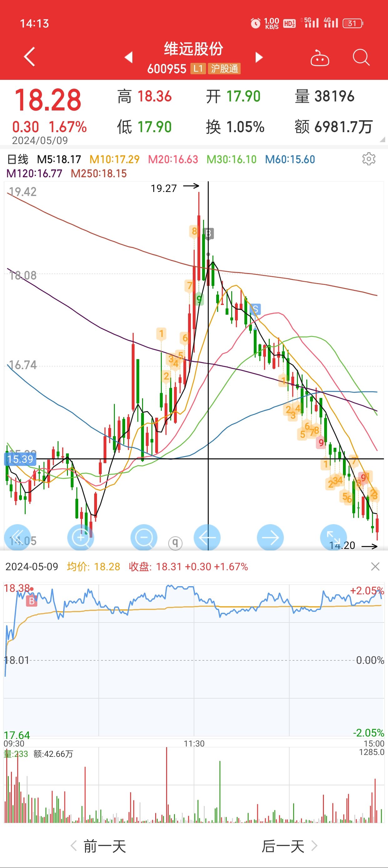Tap the M20:16.63 indicator
The width and height of the screenshot is (388, 868).
coord(173,159)
